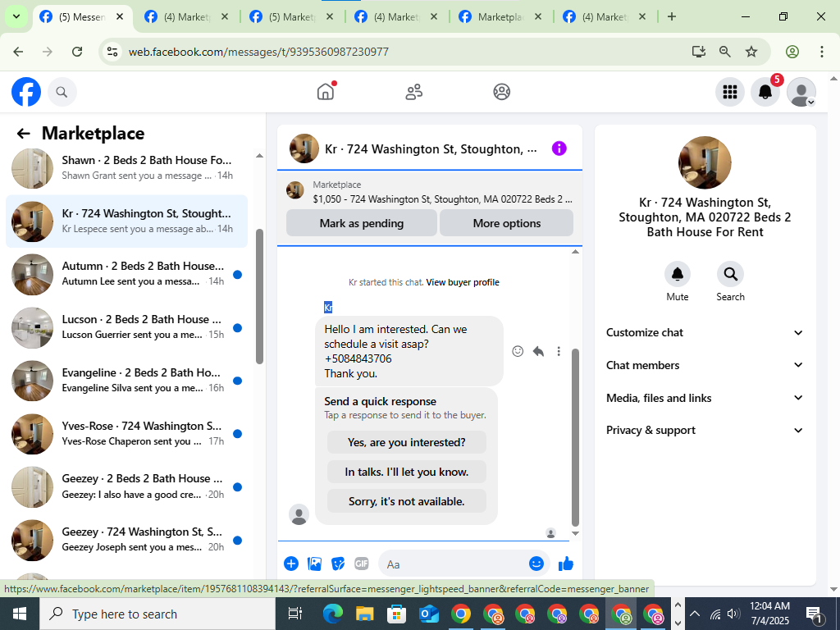
Task: Click the Facebook search magnifier icon
Action: point(62,92)
